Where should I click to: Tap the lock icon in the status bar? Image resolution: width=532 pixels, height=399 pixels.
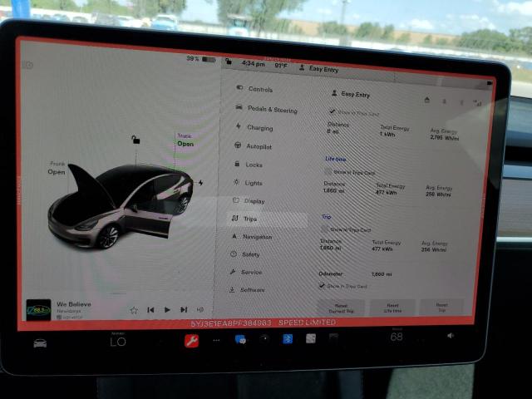click(229, 62)
